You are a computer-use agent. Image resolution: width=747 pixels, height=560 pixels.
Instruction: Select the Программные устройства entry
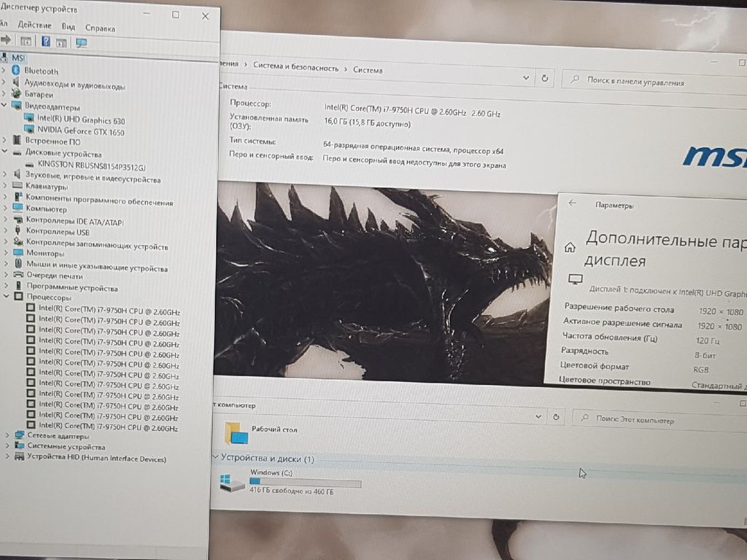click(x=72, y=287)
